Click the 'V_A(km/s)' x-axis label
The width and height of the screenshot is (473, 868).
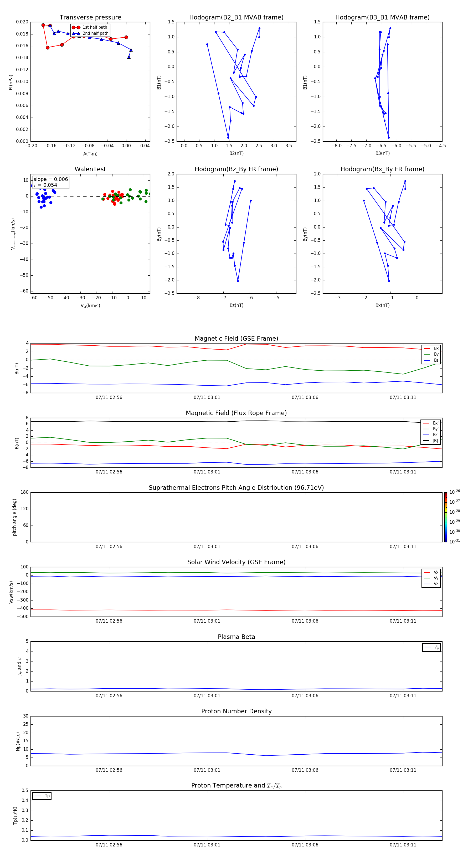[x=90, y=306]
